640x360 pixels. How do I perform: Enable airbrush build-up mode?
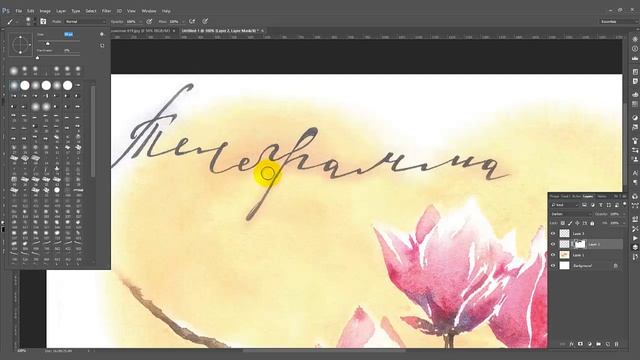(192, 22)
